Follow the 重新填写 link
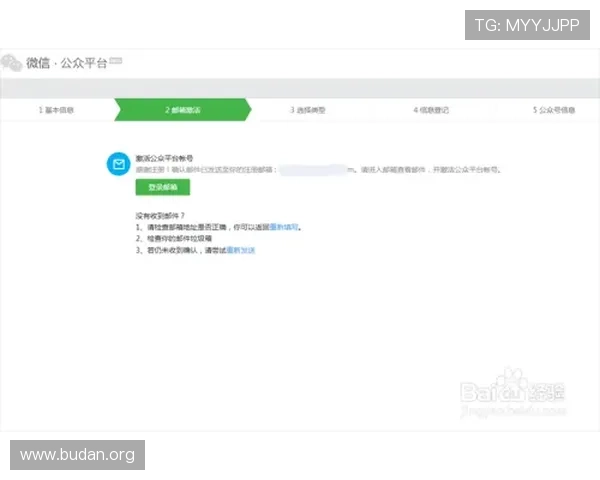This screenshot has width=600, height=480. (284, 227)
